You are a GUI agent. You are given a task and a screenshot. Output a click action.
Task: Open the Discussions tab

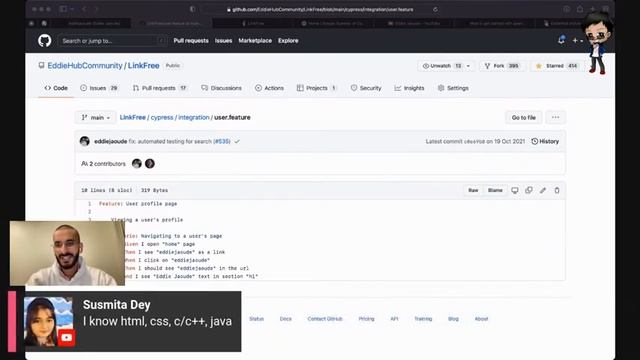tap(222, 88)
